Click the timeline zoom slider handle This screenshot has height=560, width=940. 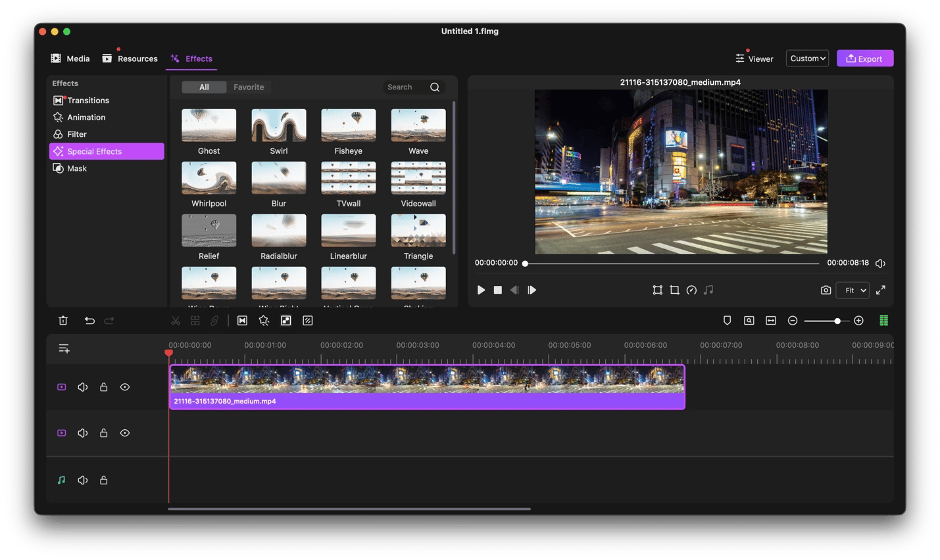[x=837, y=321]
